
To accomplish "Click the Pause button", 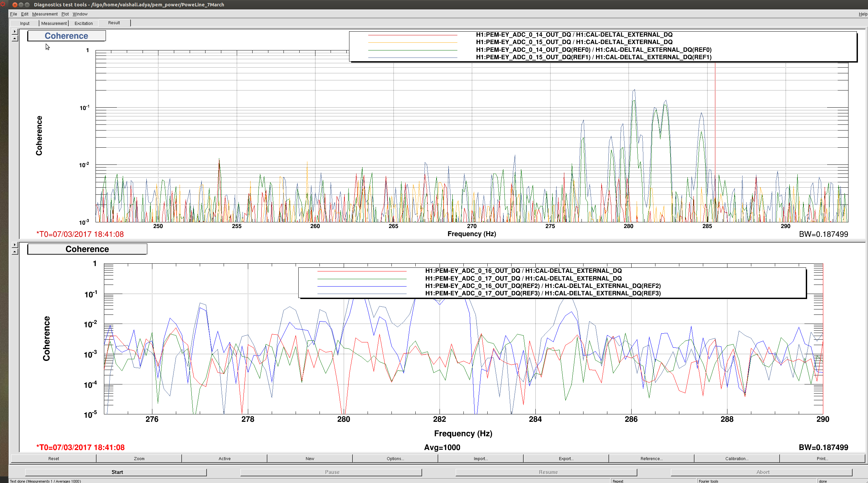I will click(x=331, y=472).
